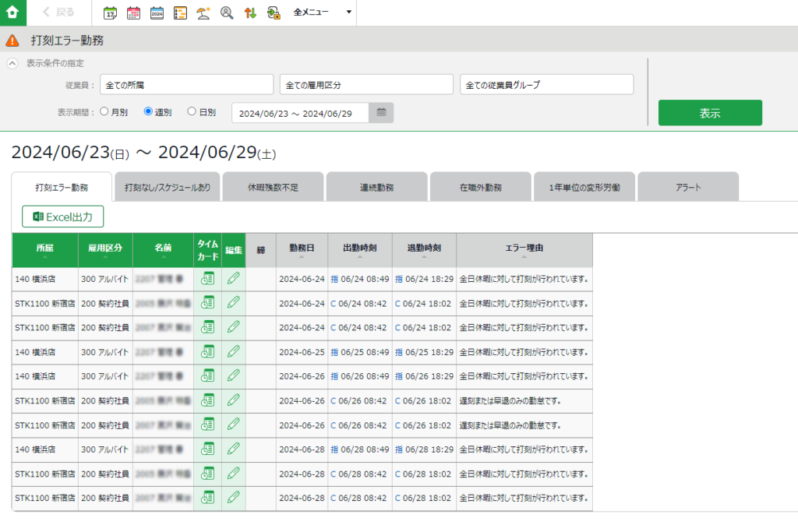798x532 pixels.
Task: Click the green home icon
Action: [12, 12]
